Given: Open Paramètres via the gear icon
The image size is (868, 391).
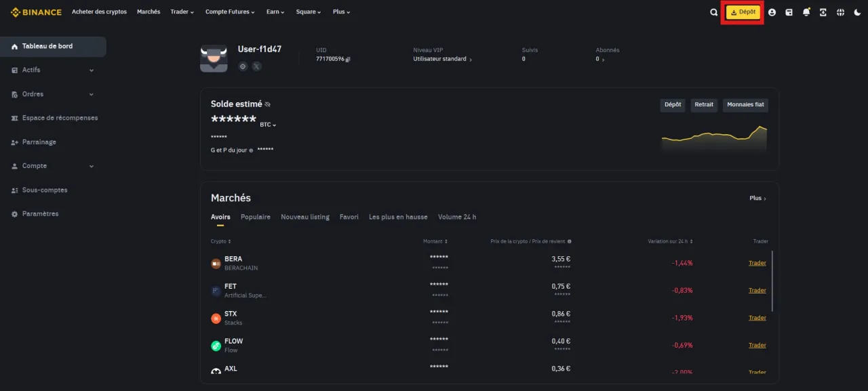Looking at the screenshot, I should coord(40,213).
